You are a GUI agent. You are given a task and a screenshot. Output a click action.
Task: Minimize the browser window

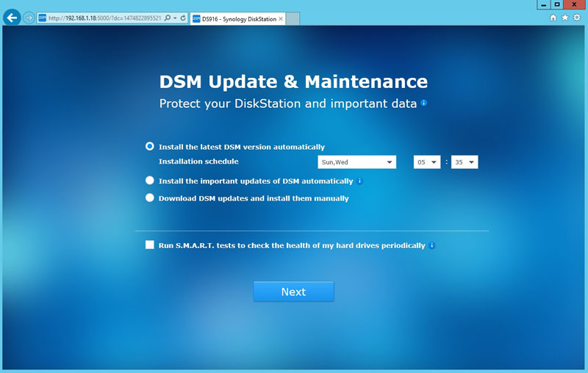(543, 4)
